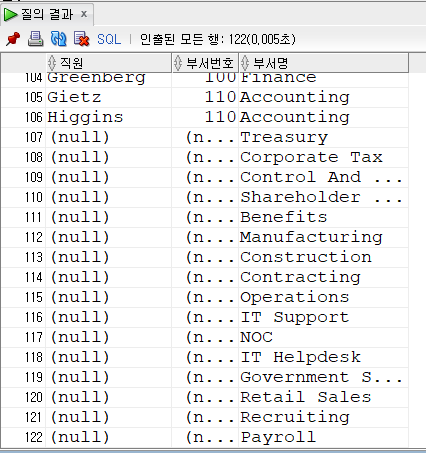This screenshot has width=426, height=453.
Task: Click the IT Helpdesk department cell
Action: (323, 357)
